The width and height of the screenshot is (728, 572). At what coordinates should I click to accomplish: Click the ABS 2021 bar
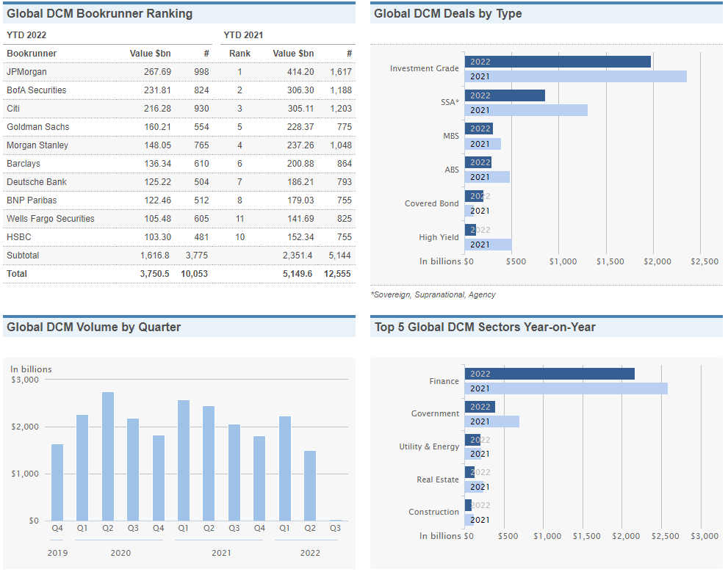point(488,177)
